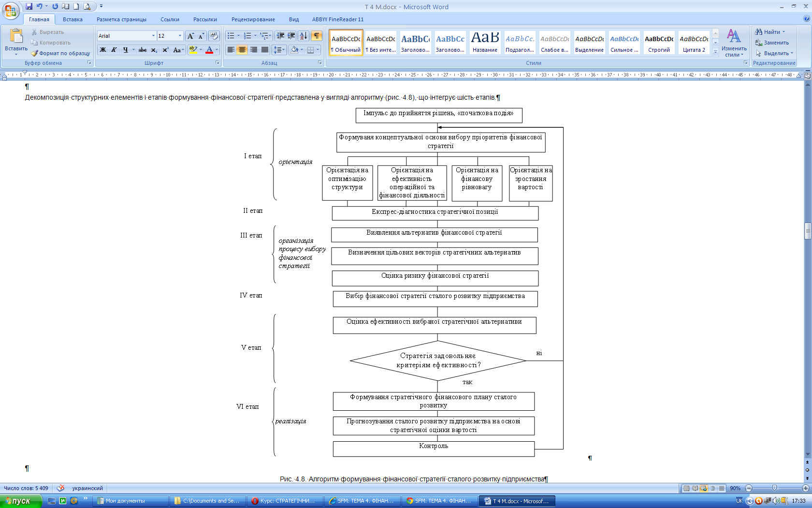Open Font dialog launcher
Screen dimensions: 812x508
(217, 63)
